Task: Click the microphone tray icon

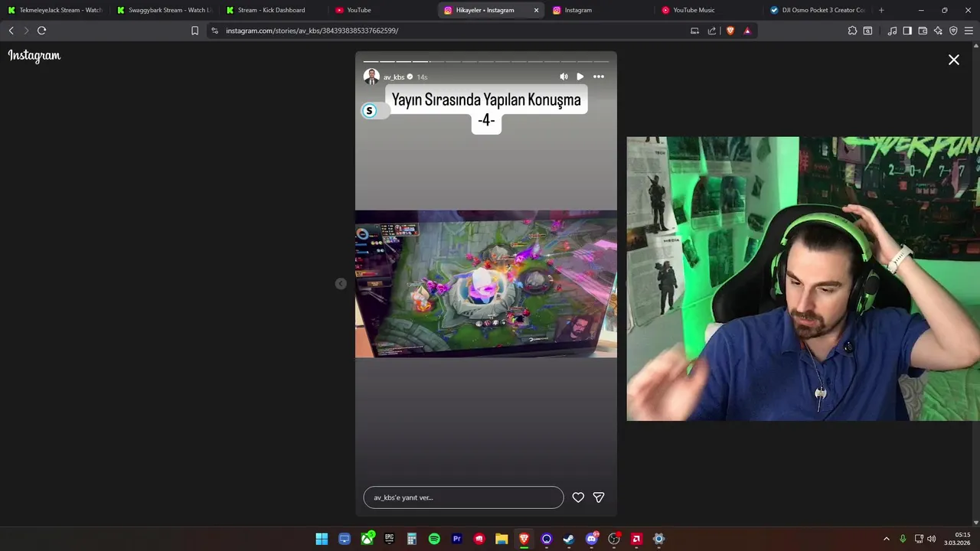Action: (x=903, y=539)
